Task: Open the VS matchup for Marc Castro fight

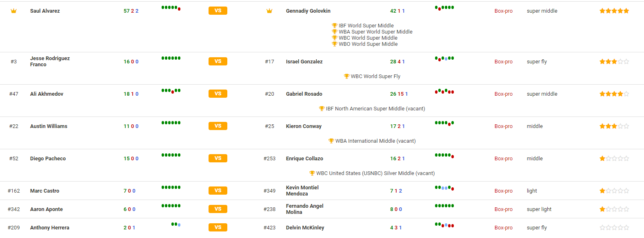Action: point(218,191)
